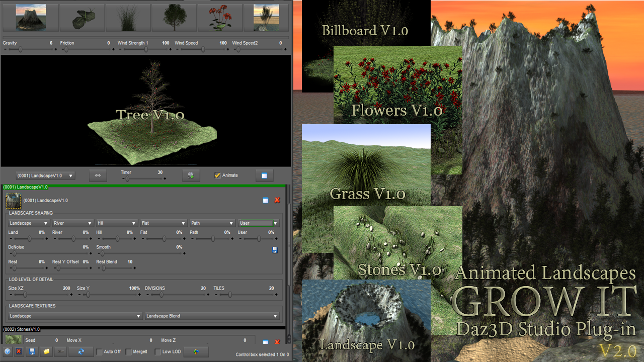644x362 pixels.
Task: Open the Landscape shaping dropdown
Action: tap(29, 223)
